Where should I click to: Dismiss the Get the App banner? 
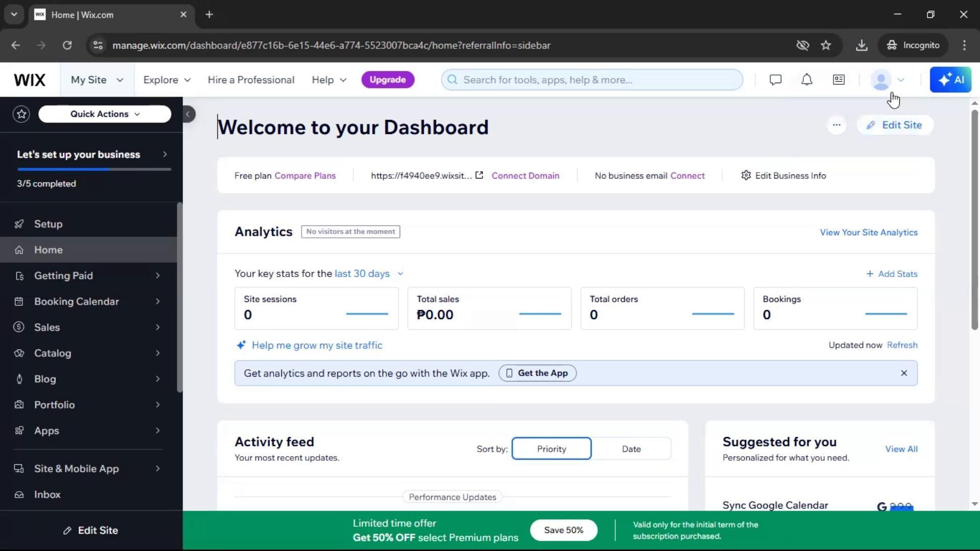coord(904,373)
